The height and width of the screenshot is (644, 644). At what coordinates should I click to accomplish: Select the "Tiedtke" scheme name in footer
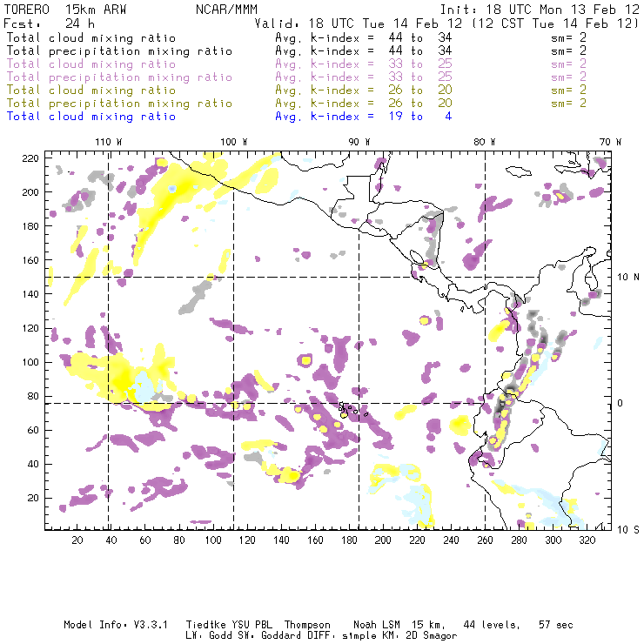[205, 625]
